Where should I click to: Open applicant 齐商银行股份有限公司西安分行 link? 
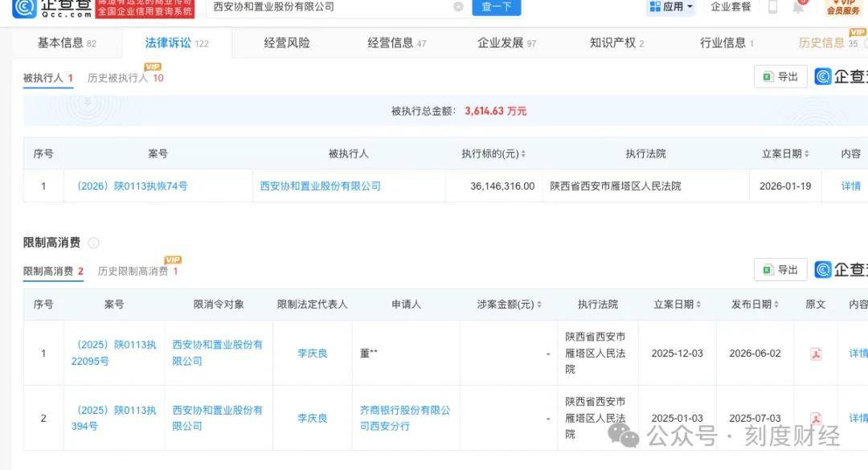coord(405,418)
